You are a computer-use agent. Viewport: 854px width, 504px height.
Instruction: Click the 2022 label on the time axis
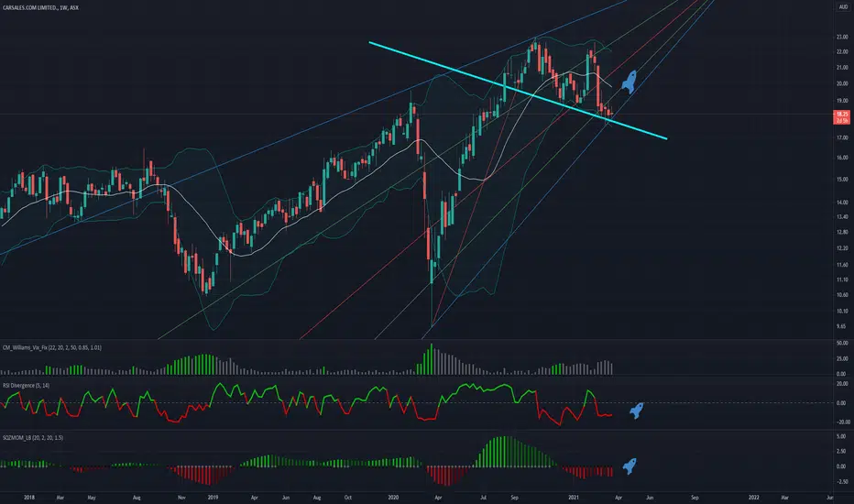(x=754, y=498)
